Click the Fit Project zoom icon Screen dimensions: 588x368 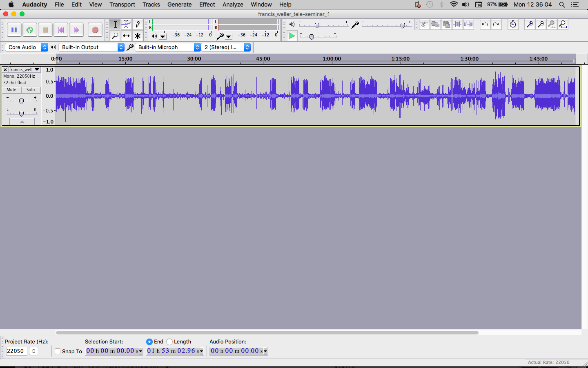tap(563, 25)
